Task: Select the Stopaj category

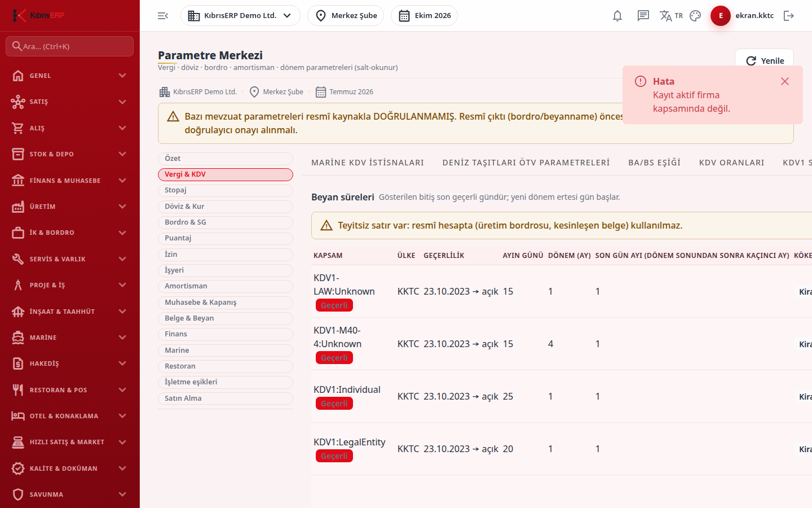Action: coord(226,190)
